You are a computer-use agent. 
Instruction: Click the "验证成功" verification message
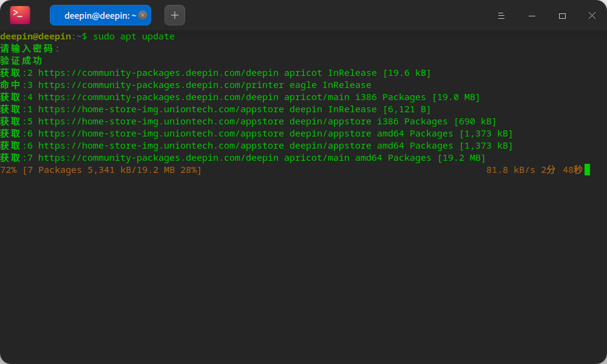(x=21, y=61)
